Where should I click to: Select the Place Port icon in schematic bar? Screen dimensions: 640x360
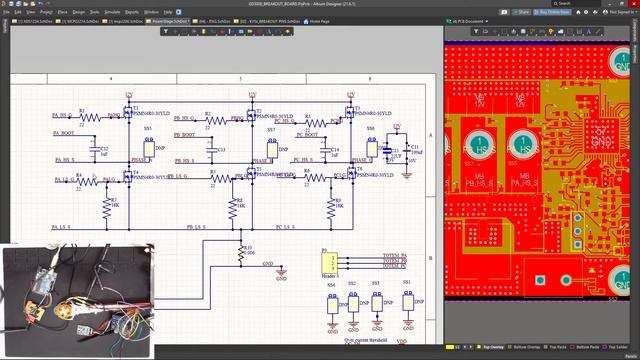pos(250,31)
